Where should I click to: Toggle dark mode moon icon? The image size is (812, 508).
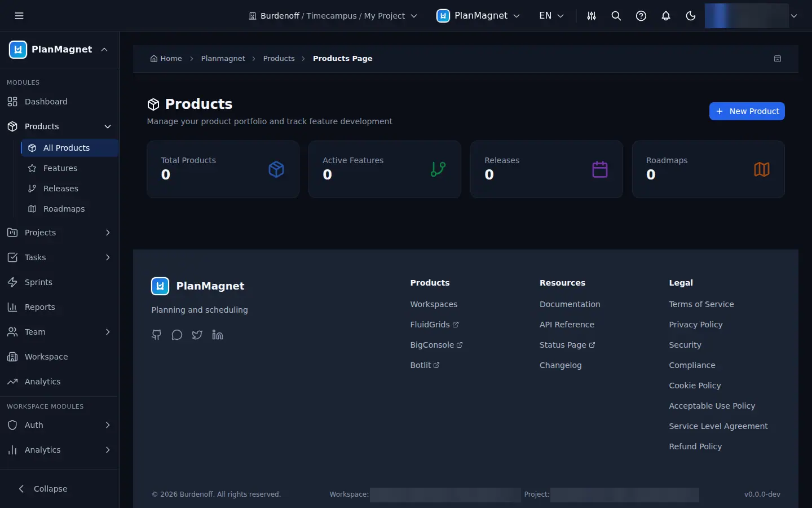point(691,16)
